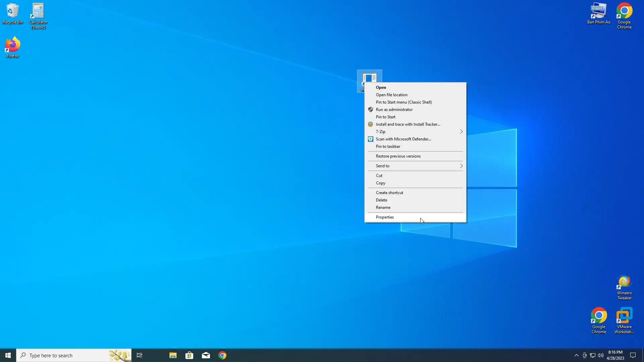Open the Recycle Bin desktop icon
The height and width of the screenshot is (362, 644).
coord(12,13)
